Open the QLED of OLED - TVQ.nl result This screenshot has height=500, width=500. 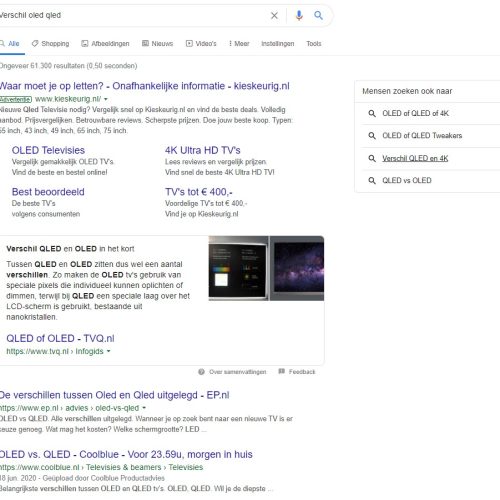point(60,338)
